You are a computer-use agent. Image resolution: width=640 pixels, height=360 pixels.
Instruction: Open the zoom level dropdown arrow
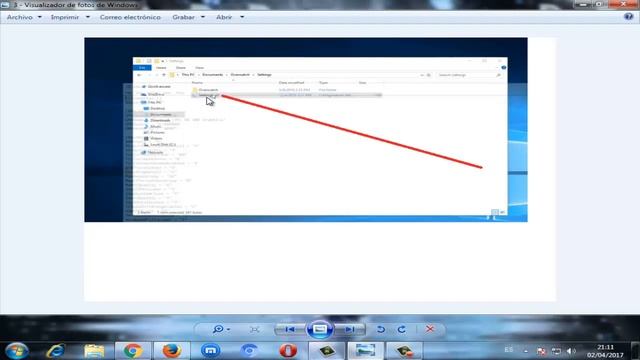pyautogui.click(x=228, y=329)
